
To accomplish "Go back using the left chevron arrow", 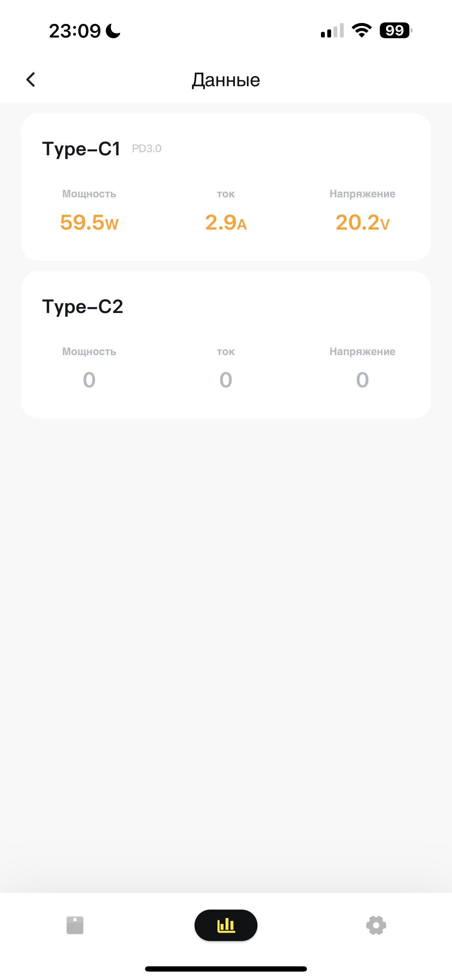I will (x=31, y=80).
